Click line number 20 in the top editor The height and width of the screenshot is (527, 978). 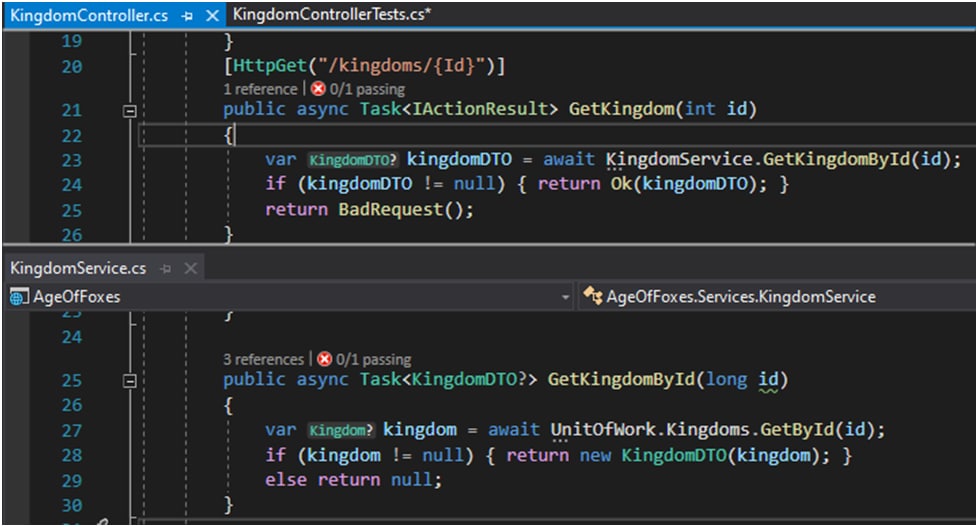click(x=72, y=67)
